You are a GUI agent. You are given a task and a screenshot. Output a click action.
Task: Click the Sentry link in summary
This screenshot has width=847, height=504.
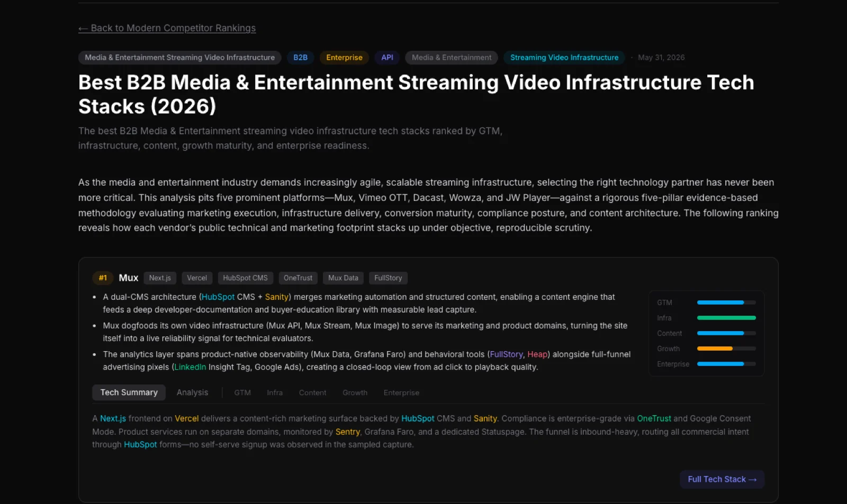tap(348, 432)
